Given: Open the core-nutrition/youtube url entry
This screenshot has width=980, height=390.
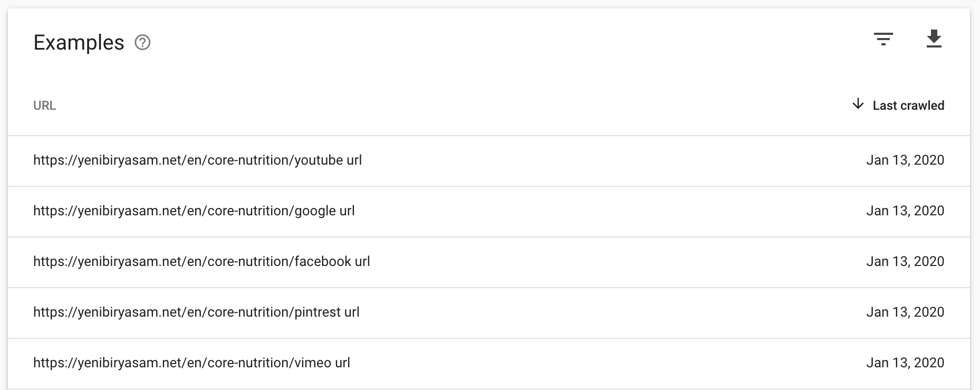Looking at the screenshot, I should coord(197,160).
